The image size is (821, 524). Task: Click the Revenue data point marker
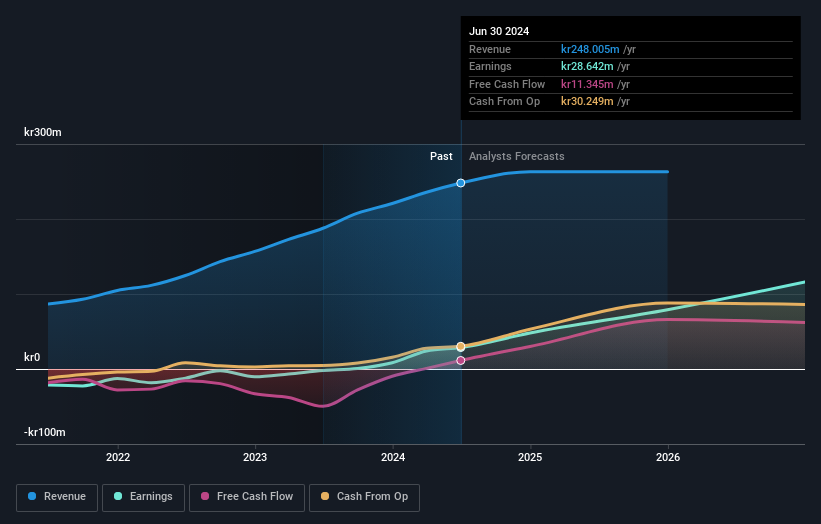click(460, 183)
